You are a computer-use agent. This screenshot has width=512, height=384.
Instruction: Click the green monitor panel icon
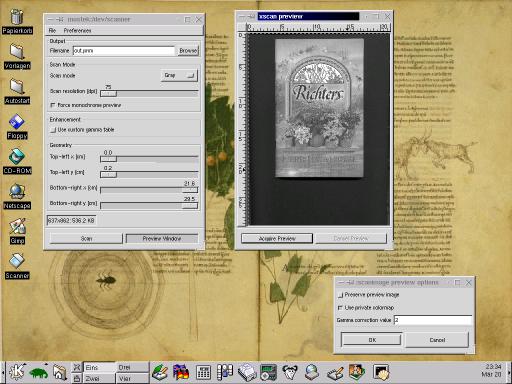pos(268,372)
